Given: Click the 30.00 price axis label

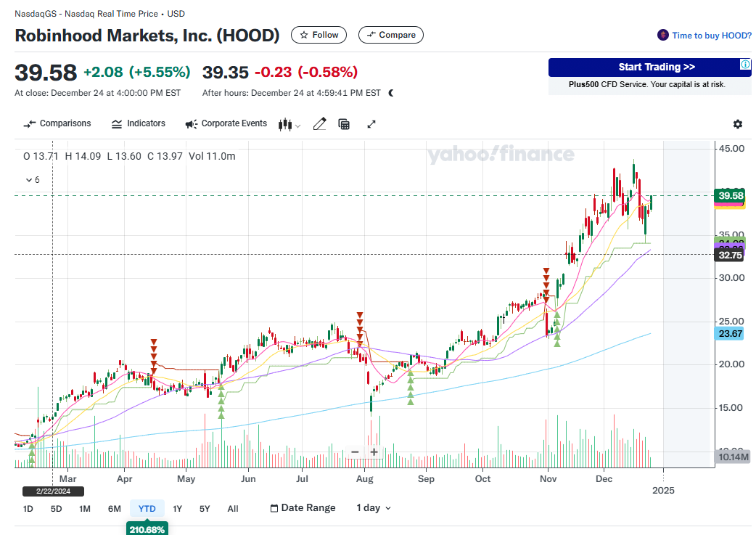Looking at the screenshot, I should coord(731,278).
